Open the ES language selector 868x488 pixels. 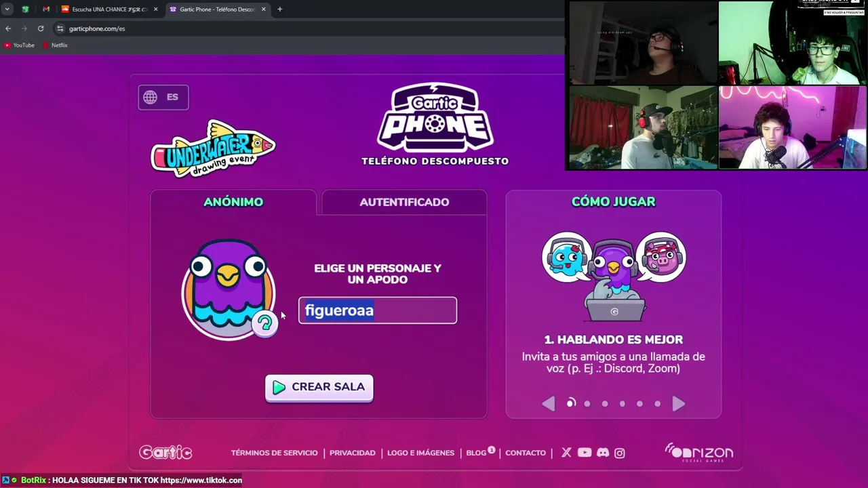tap(163, 97)
